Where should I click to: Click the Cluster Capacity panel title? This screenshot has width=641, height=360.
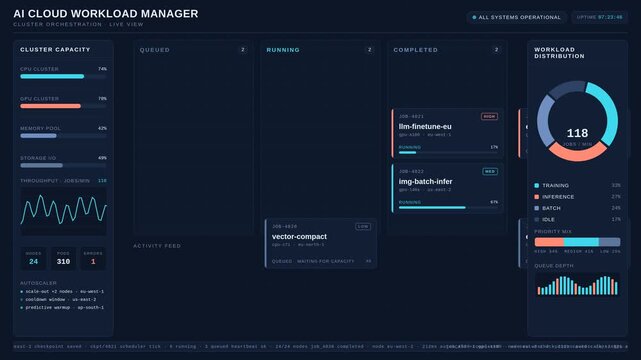point(55,49)
